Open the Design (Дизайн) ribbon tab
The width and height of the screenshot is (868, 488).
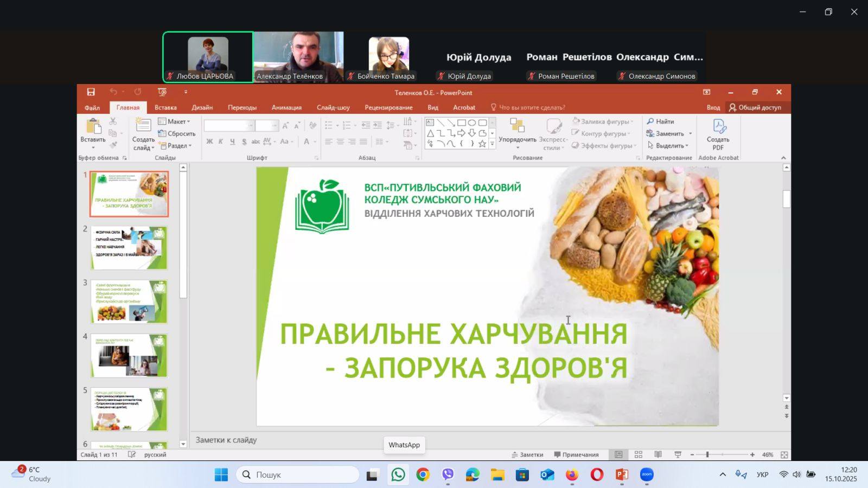(202, 107)
